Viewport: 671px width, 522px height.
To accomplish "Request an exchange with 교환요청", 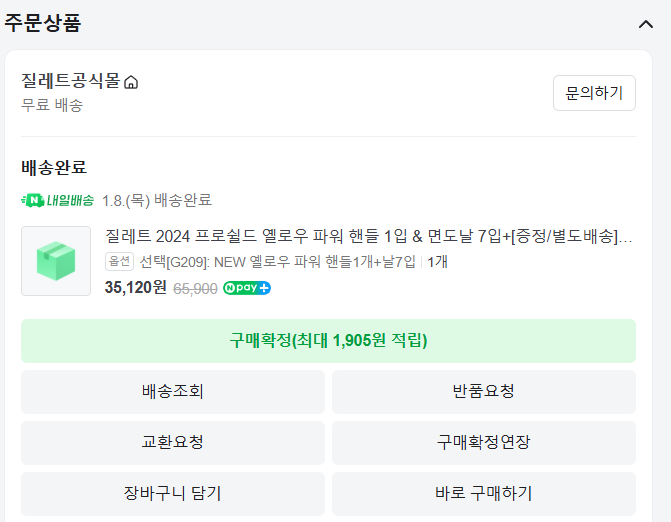I will 173,442.
